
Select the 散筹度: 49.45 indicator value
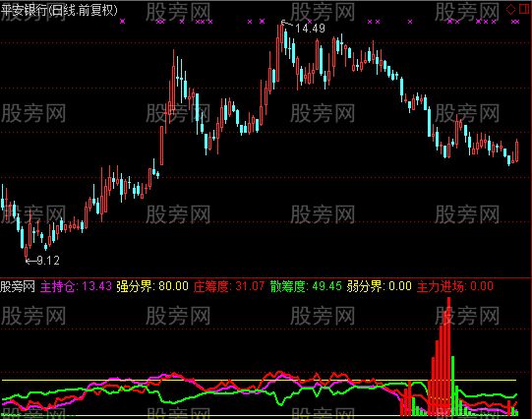pyautogui.click(x=306, y=286)
